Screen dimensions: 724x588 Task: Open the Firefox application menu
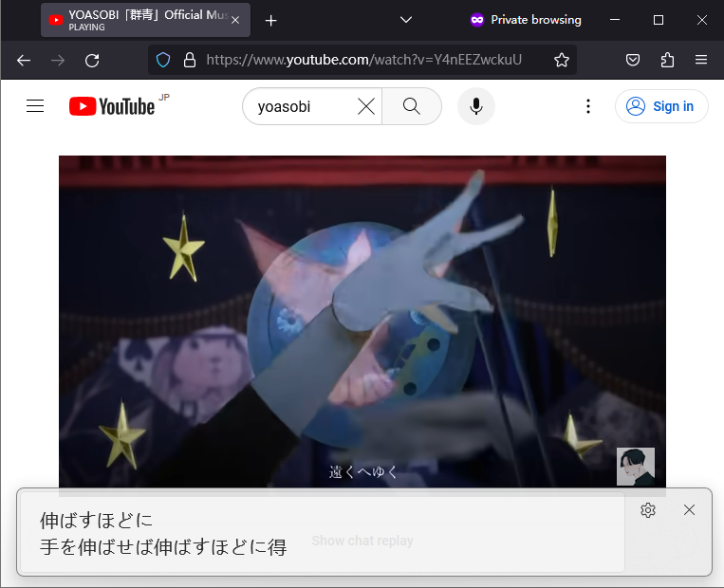point(701,60)
